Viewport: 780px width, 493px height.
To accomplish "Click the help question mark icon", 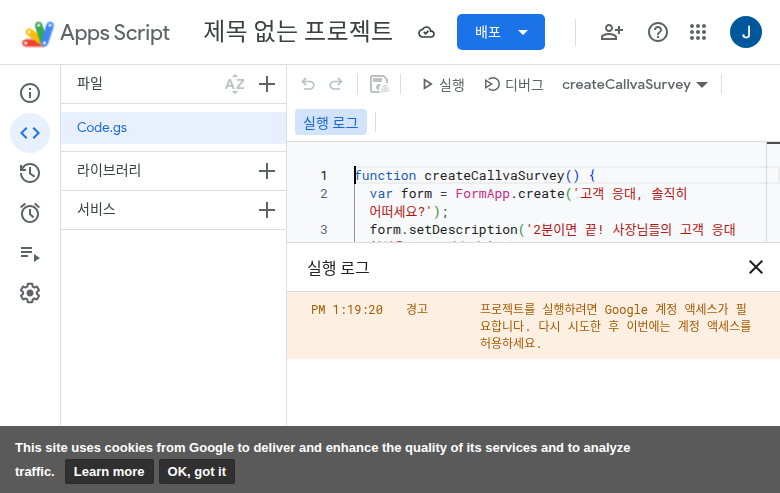I will (657, 32).
